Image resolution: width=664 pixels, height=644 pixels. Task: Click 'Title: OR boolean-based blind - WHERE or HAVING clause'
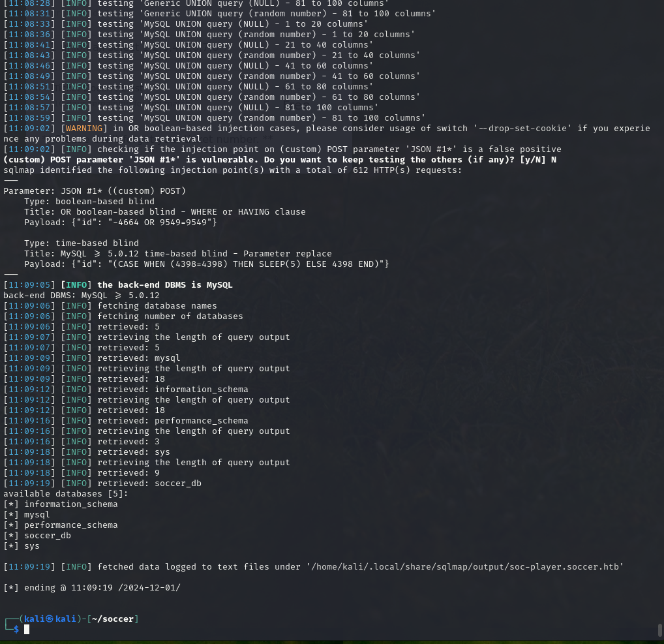(165, 212)
